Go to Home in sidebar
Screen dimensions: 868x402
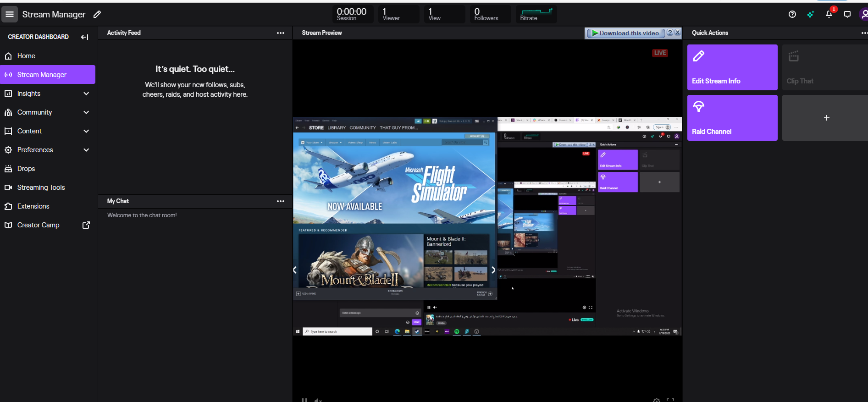[x=26, y=56]
